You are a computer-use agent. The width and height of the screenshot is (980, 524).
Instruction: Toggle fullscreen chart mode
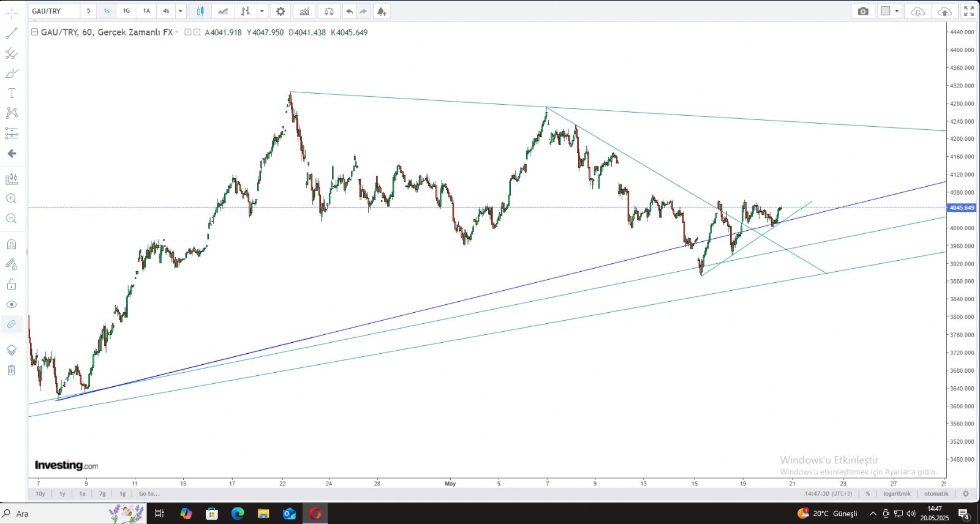point(969,11)
